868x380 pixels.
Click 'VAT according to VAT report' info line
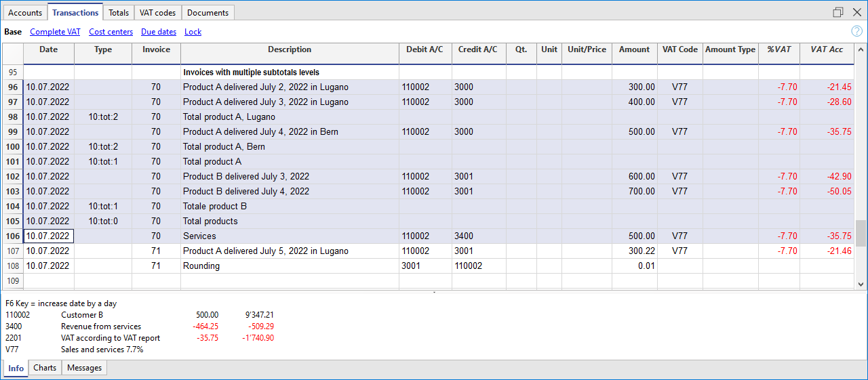111,338
